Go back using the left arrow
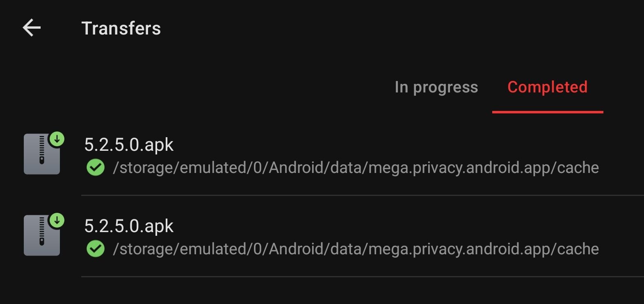This screenshot has height=304, width=644. [x=32, y=28]
